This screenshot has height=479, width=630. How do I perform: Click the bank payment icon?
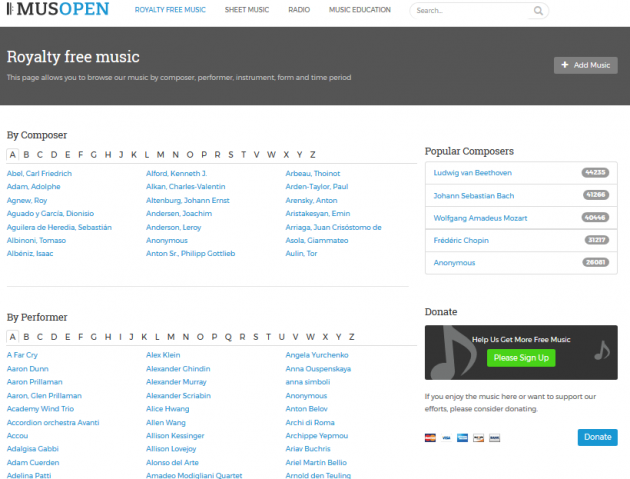click(494, 438)
